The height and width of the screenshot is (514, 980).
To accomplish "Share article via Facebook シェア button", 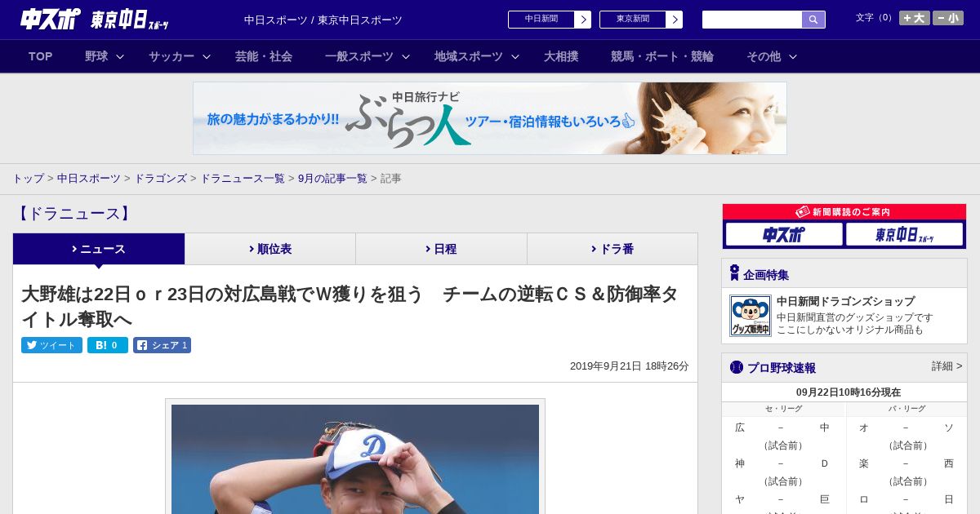I will click(162, 345).
